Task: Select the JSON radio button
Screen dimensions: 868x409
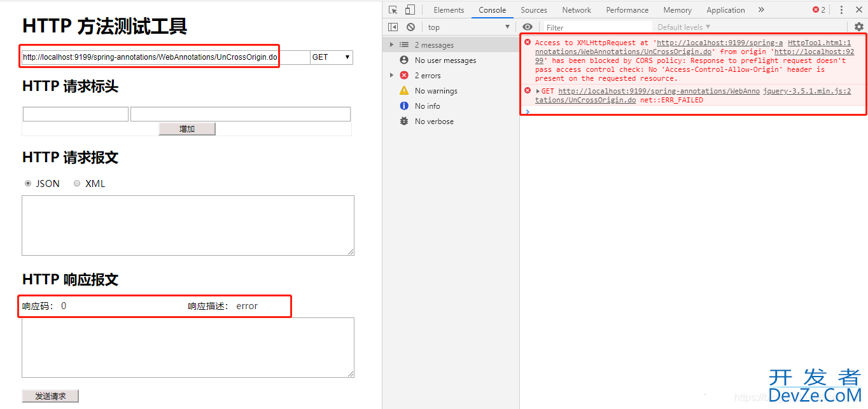Action: [x=28, y=183]
